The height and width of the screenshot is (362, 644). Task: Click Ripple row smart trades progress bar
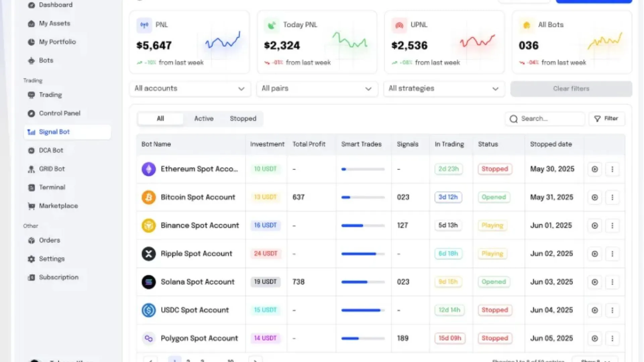click(x=363, y=254)
